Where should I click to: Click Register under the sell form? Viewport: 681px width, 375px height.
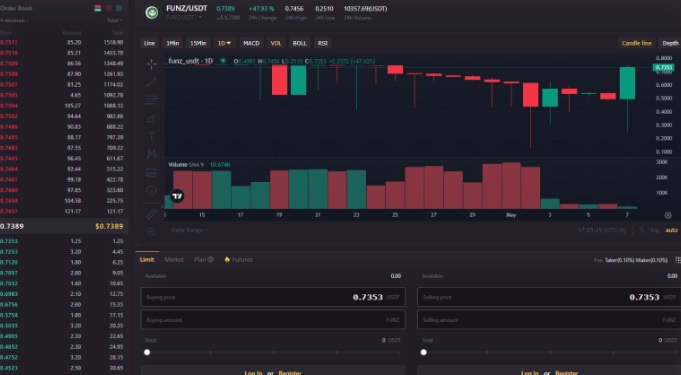pos(567,372)
